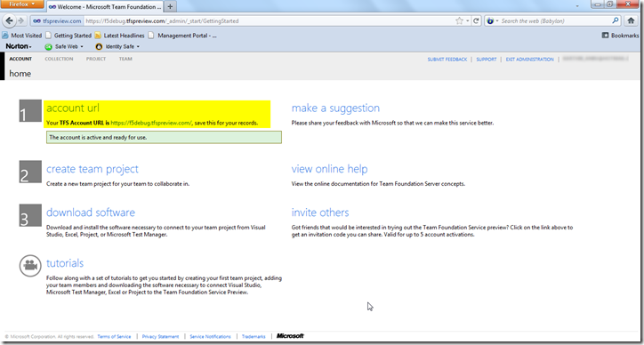Click the Search the web input field
This screenshot has height=345, width=644.
point(555,20)
